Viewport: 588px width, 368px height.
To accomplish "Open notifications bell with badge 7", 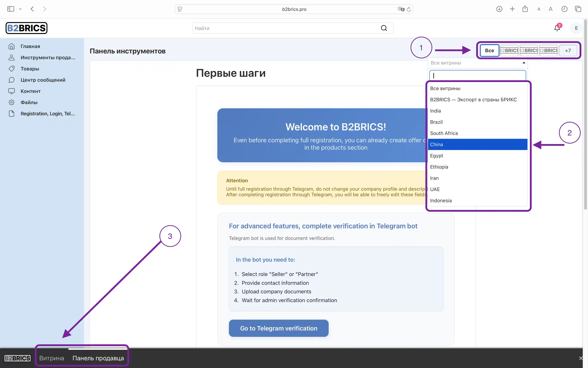I will click(x=557, y=28).
